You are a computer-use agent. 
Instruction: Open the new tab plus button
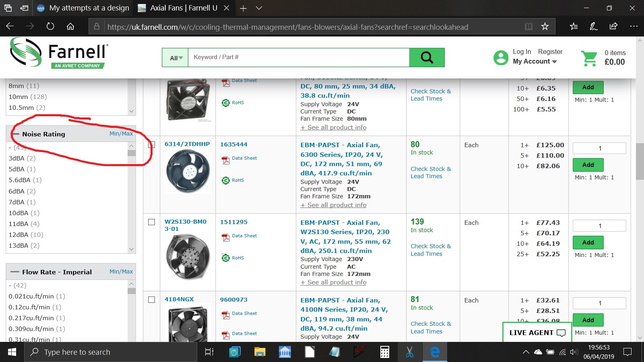243,8
